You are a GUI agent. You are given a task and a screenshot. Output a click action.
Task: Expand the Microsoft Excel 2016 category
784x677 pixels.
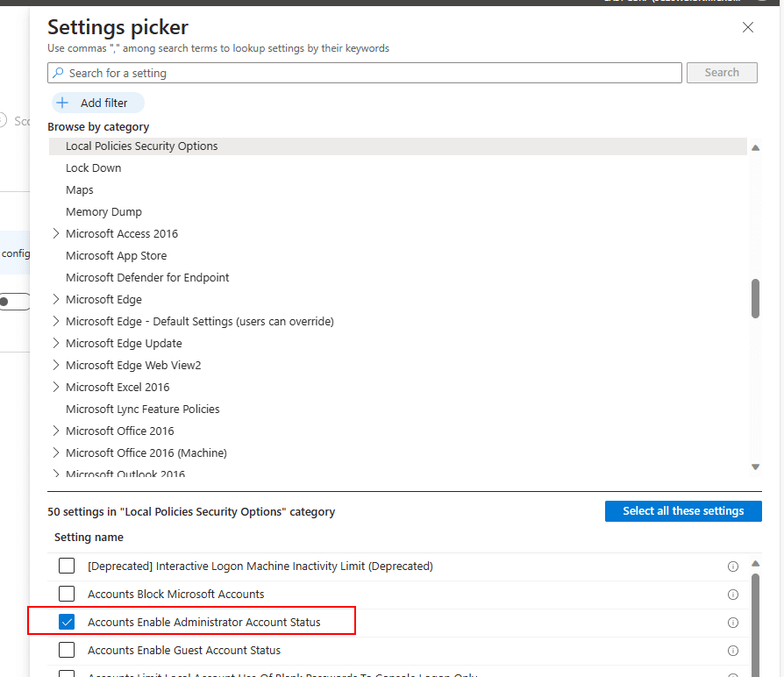click(x=55, y=387)
